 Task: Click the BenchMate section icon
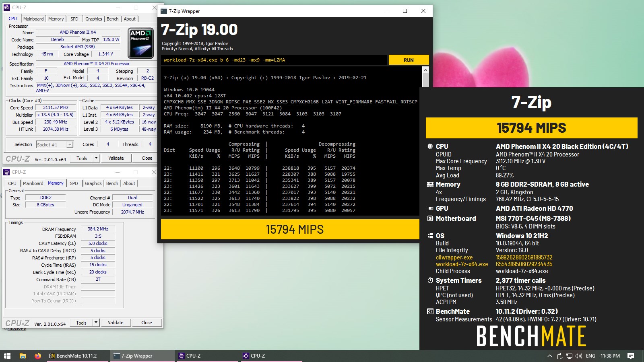[x=430, y=311]
